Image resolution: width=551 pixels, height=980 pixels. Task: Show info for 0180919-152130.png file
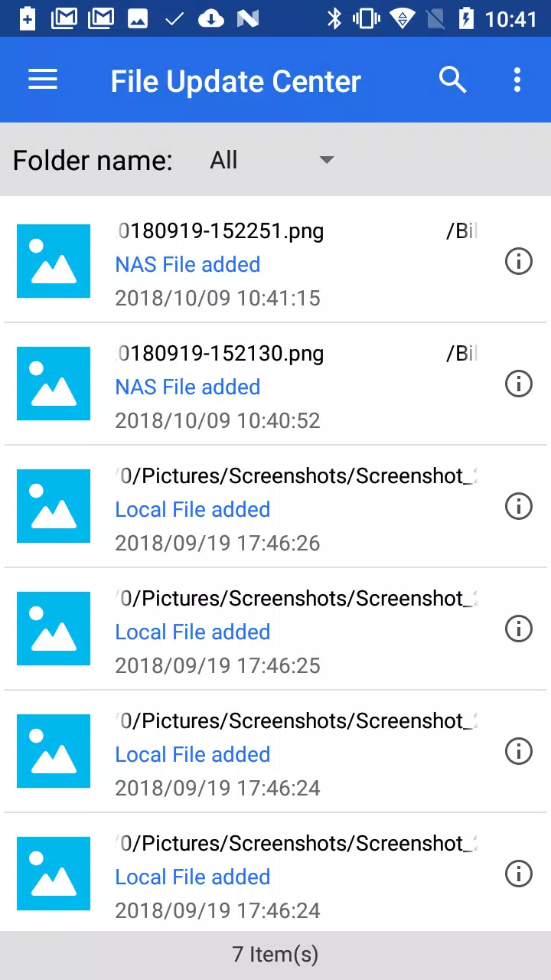[519, 384]
